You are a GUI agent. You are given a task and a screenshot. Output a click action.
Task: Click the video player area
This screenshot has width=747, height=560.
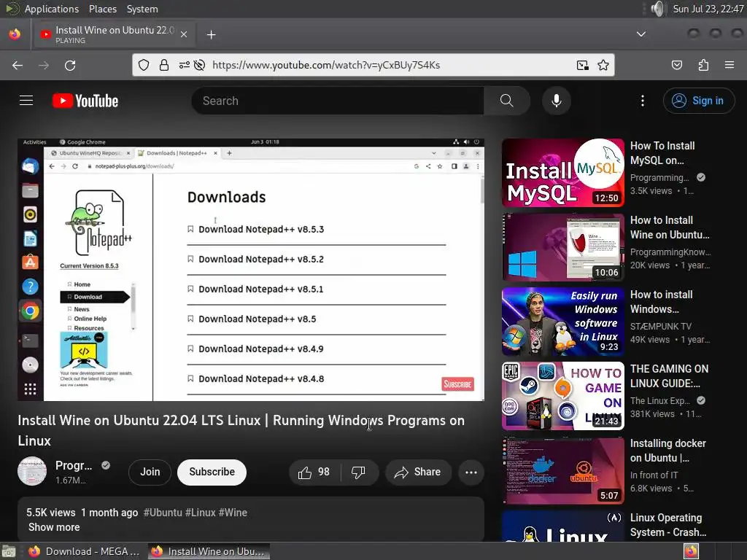click(x=251, y=270)
